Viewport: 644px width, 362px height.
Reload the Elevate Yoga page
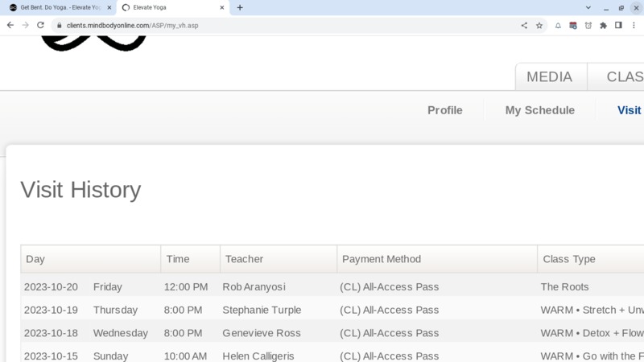40,25
